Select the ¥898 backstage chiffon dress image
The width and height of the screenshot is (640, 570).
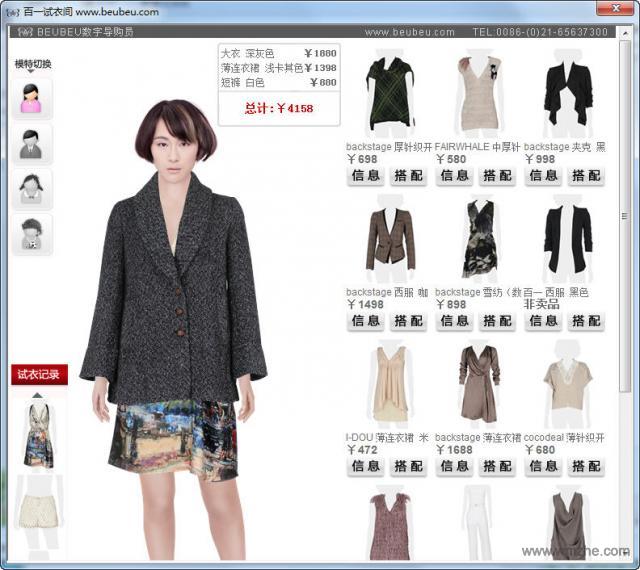click(478, 240)
